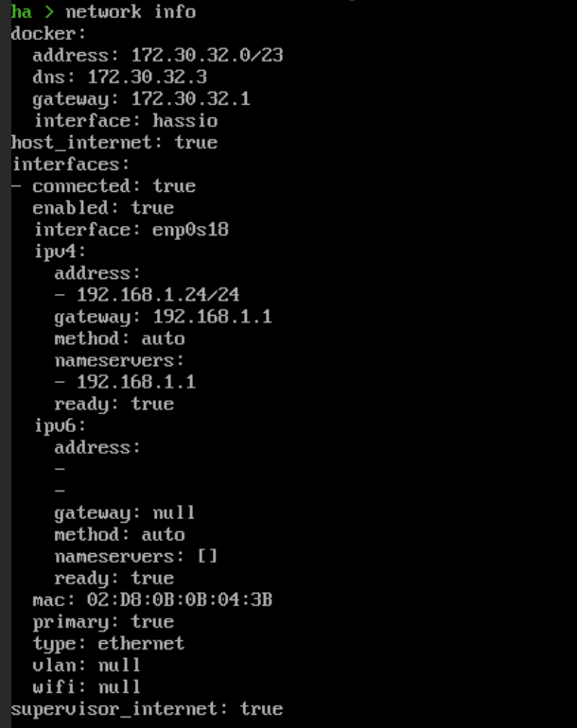The image size is (577, 728).
Task: Select the enp0s18 interface name
Action: [x=190, y=230]
